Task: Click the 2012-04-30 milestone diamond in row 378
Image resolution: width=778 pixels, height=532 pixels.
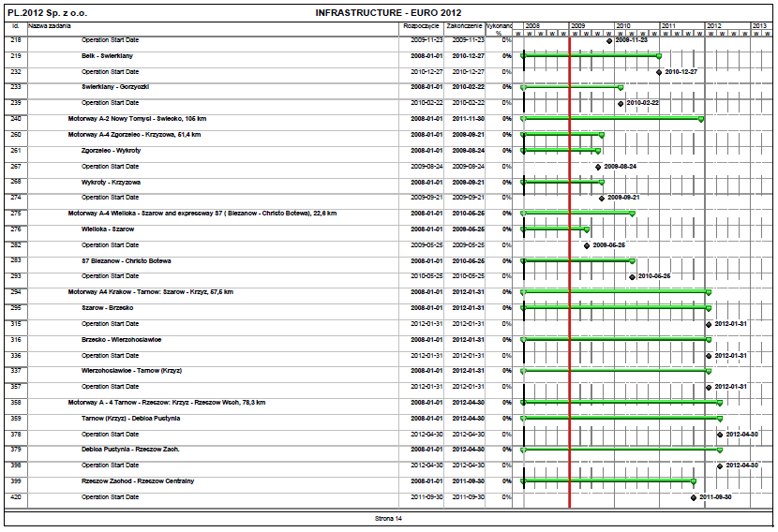Action: pyautogui.click(x=720, y=435)
